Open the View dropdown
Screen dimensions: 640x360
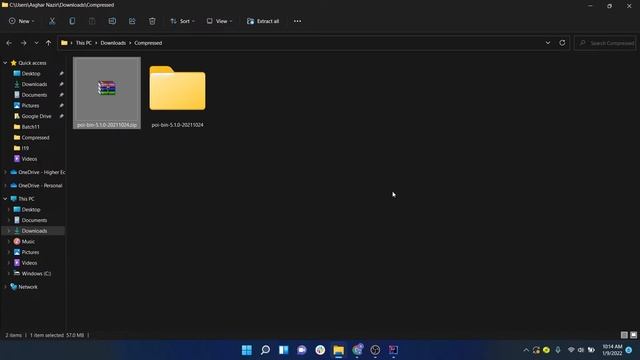click(219, 21)
